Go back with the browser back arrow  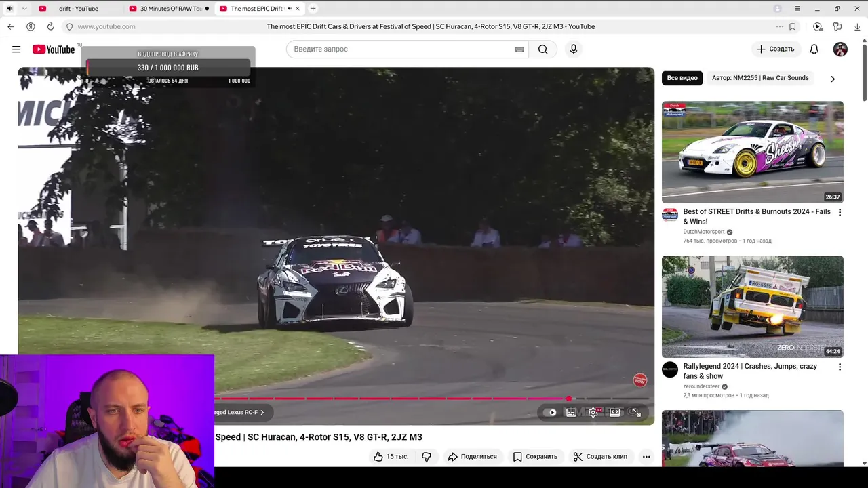pyautogui.click(x=11, y=26)
